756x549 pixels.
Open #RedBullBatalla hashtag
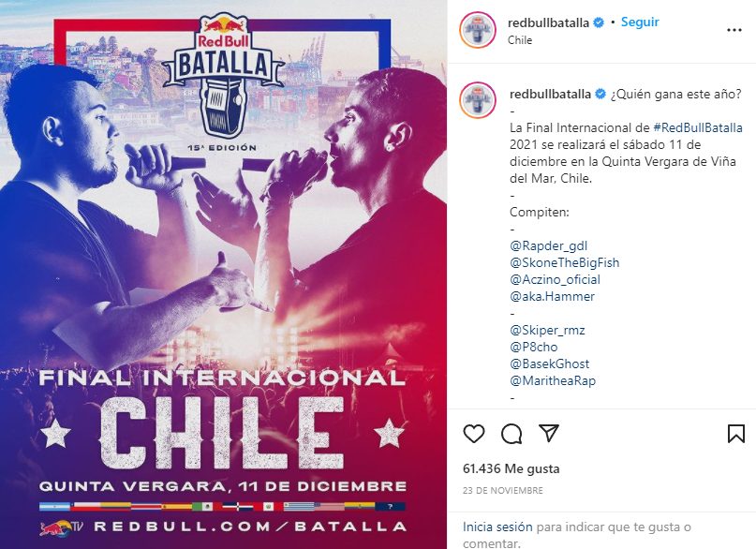coord(698,127)
